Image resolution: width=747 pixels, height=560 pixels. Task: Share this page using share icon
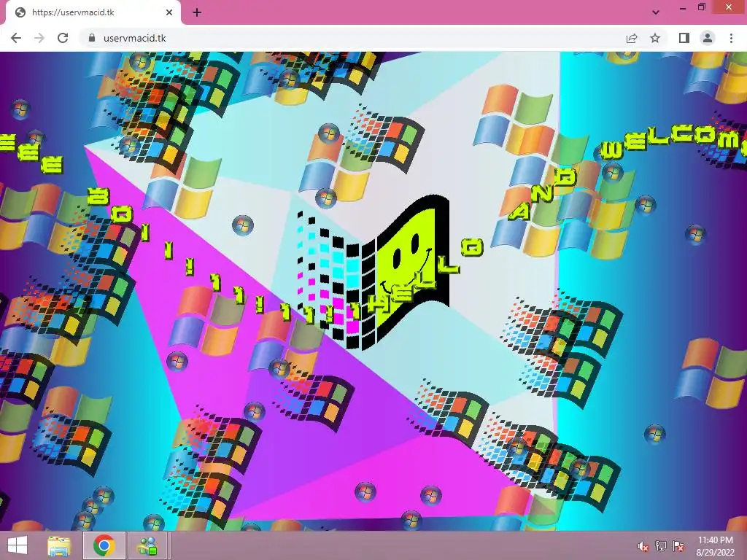632,38
